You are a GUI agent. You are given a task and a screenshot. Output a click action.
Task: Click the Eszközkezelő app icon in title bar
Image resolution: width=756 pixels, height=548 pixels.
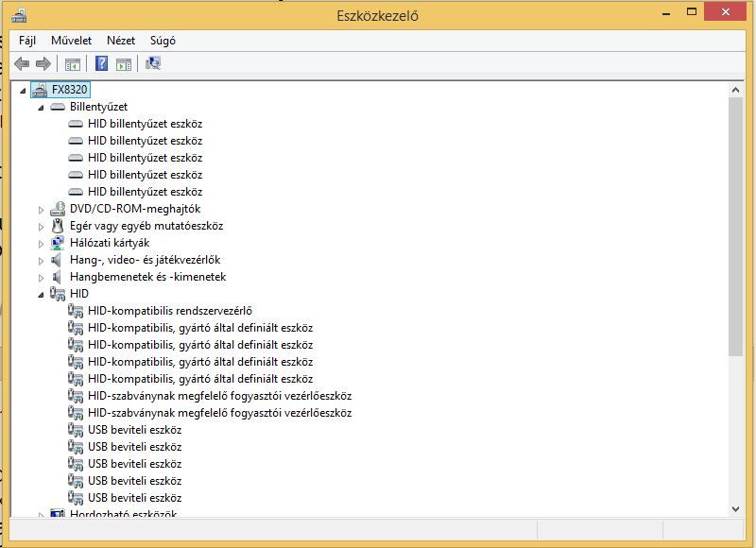19,16
